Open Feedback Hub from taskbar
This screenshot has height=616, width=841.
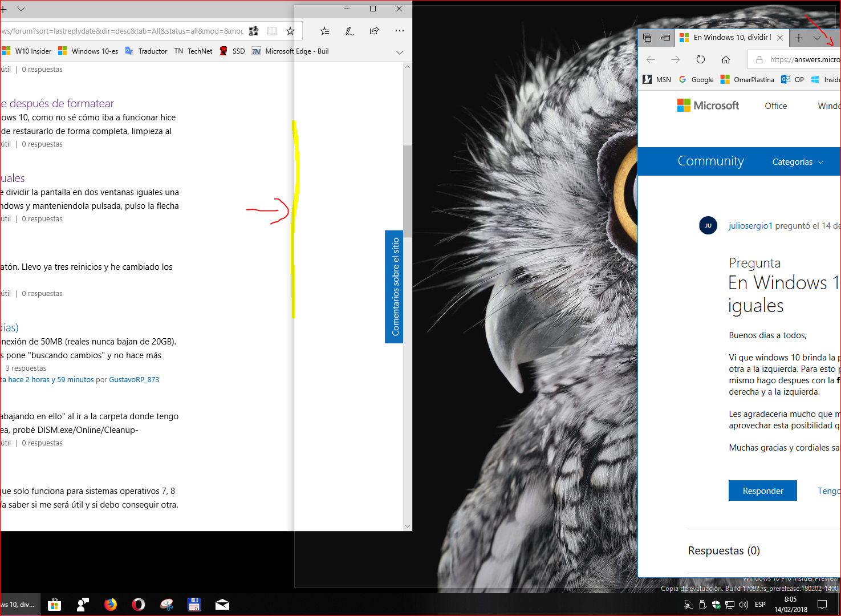pos(83,605)
